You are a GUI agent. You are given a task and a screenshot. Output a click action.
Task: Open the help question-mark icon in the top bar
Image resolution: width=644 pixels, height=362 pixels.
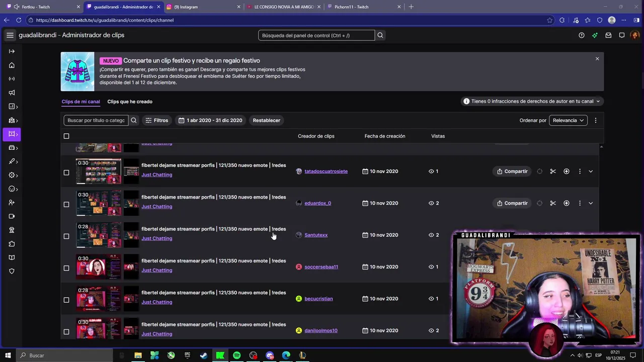582,35
